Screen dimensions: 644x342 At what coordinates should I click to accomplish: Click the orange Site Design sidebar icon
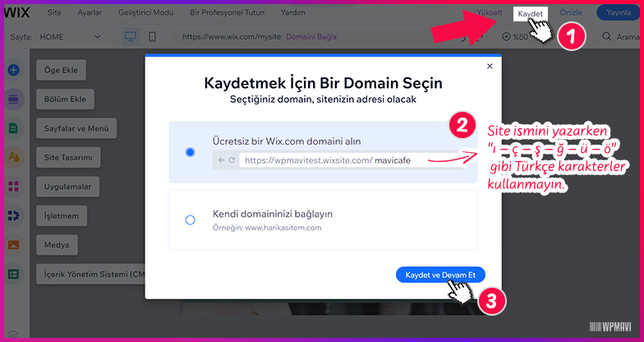point(13,158)
